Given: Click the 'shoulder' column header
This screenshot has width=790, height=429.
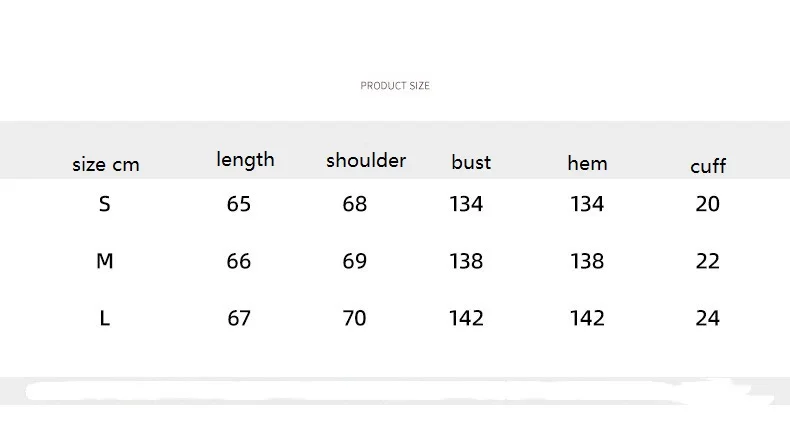Looking at the screenshot, I should [366, 160].
